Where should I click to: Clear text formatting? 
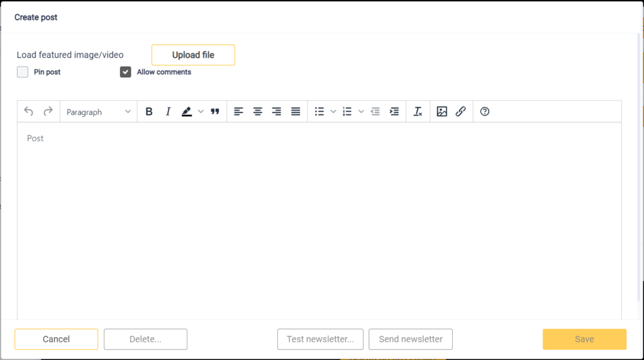418,111
